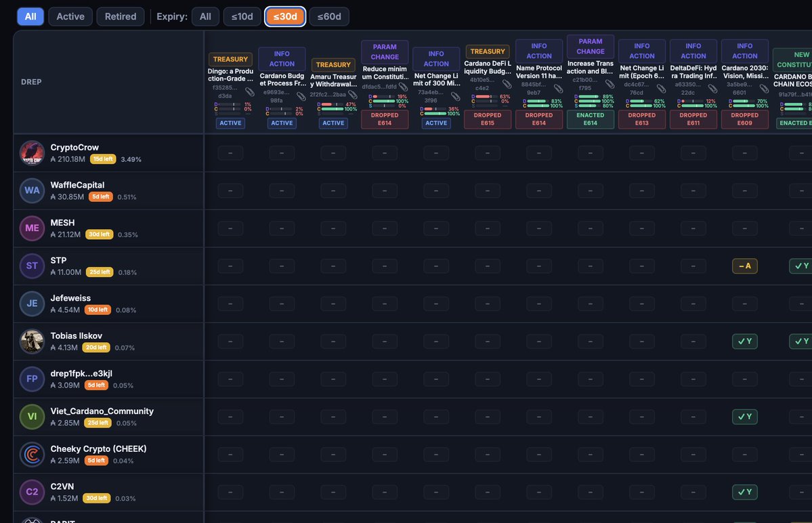Filter DReps by Retired status
812x523 pixels.
point(121,16)
